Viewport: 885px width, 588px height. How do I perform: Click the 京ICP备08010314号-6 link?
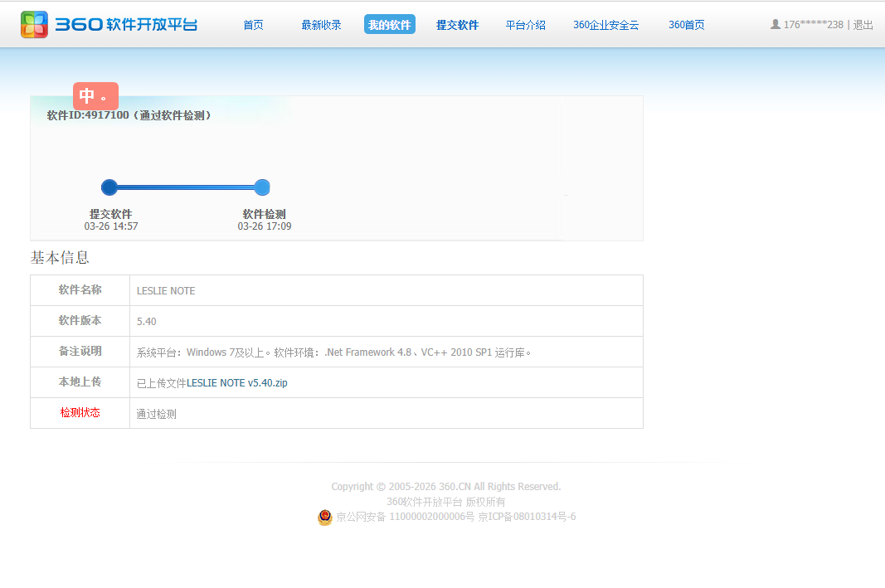[527, 518]
